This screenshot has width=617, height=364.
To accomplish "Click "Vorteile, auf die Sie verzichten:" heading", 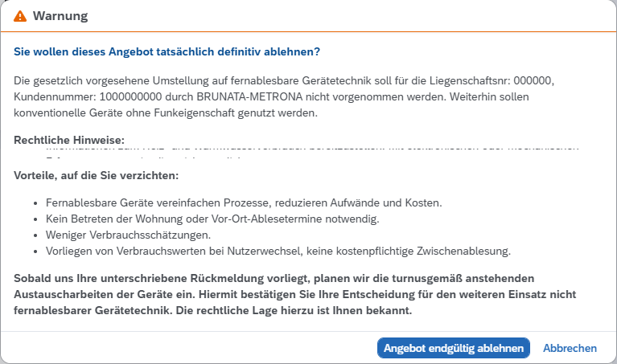I will click(x=97, y=176).
